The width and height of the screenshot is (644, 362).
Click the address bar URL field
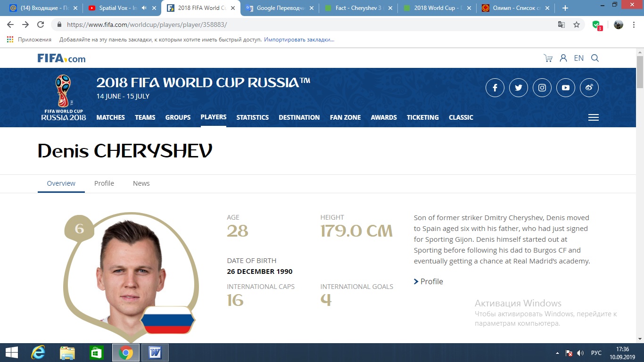(x=302, y=25)
